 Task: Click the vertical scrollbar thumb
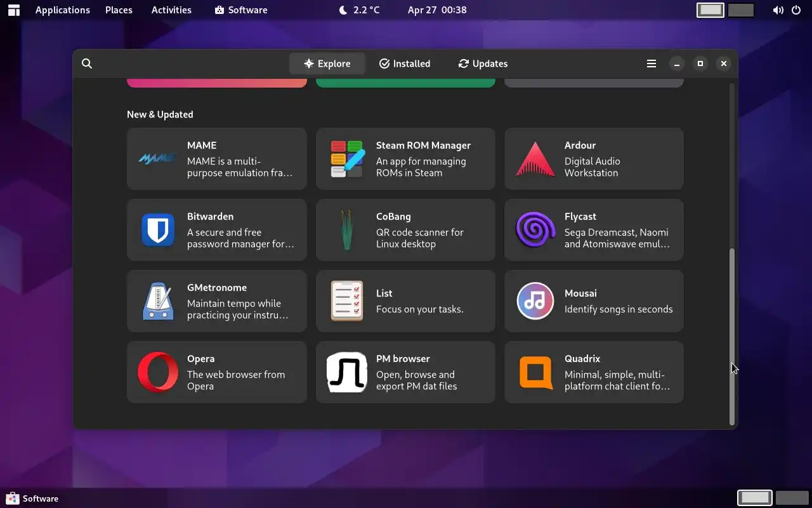(x=731, y=337)
